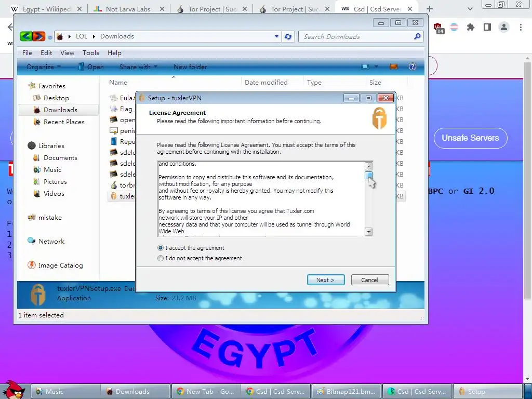The height and width of the screenshot is (399, 532).
Task: Open the Explorer help question mark icon
Action: point(412,67)
